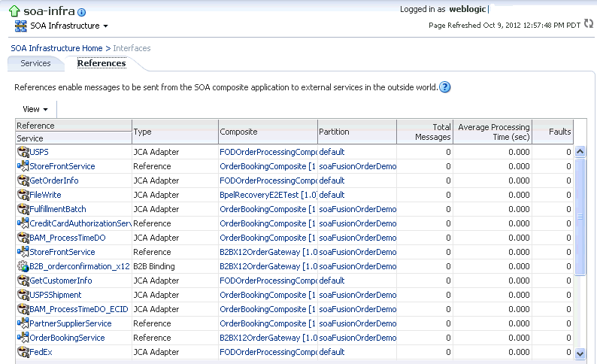Click the 'weblogic' logged-in username text
597x364 pixels.
[x=467, y=9]
